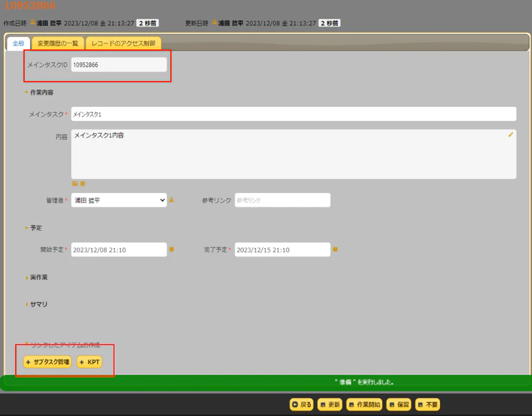Collapse リンクしたアイテムの作成 section
The image size is (532, 416).
pos(62,345)
